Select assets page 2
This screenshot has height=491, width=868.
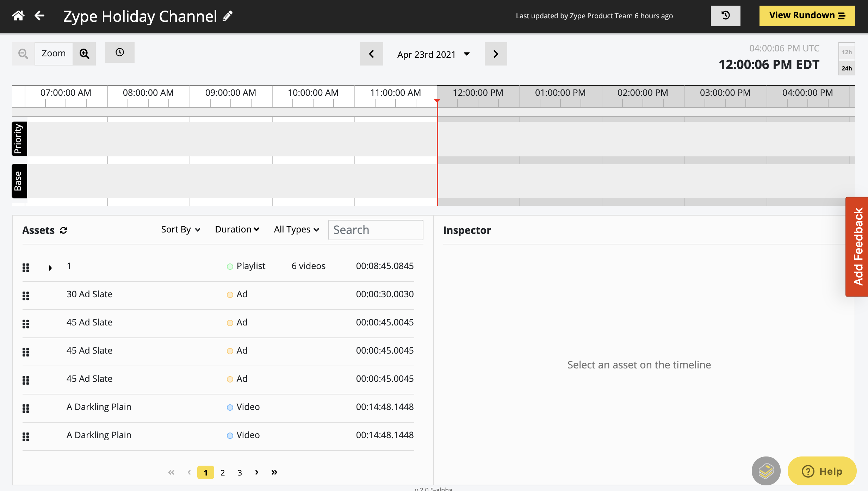coord(223,473)
